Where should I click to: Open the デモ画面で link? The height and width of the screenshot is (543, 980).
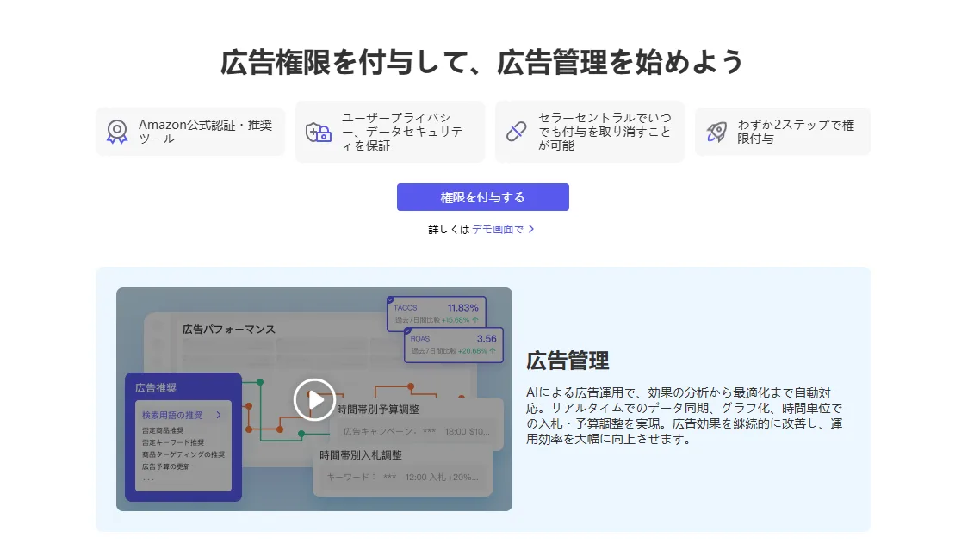click(498, 229)
